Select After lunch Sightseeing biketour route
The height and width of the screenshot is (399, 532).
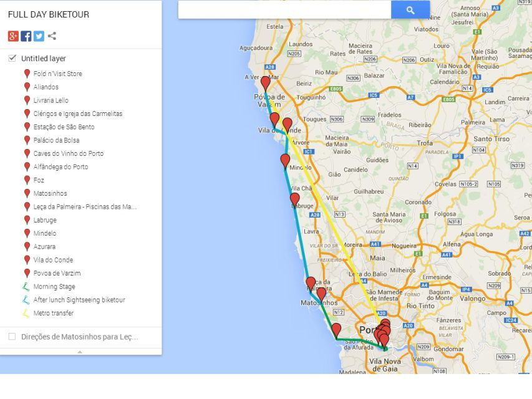pyautogui.click(x=79, y=300)
